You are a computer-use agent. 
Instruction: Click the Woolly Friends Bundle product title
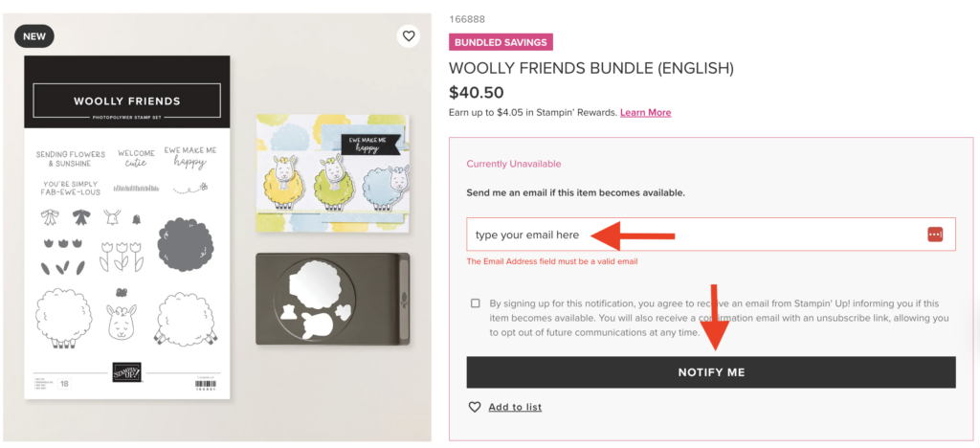coord(590,68)
